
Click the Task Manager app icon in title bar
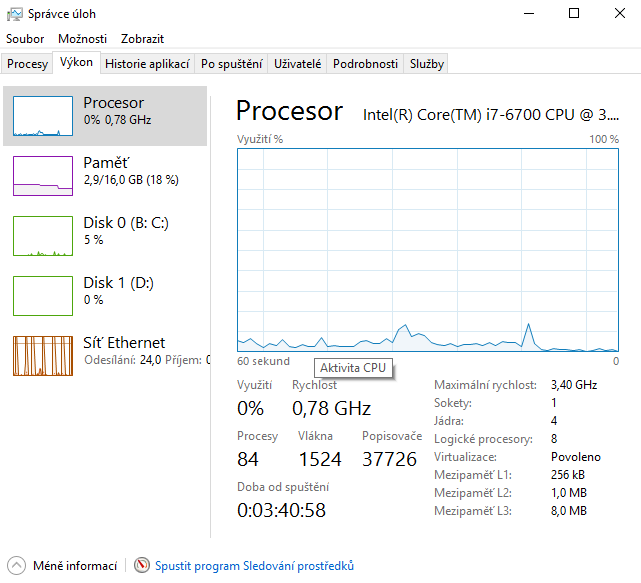click(x=13, y=14)
